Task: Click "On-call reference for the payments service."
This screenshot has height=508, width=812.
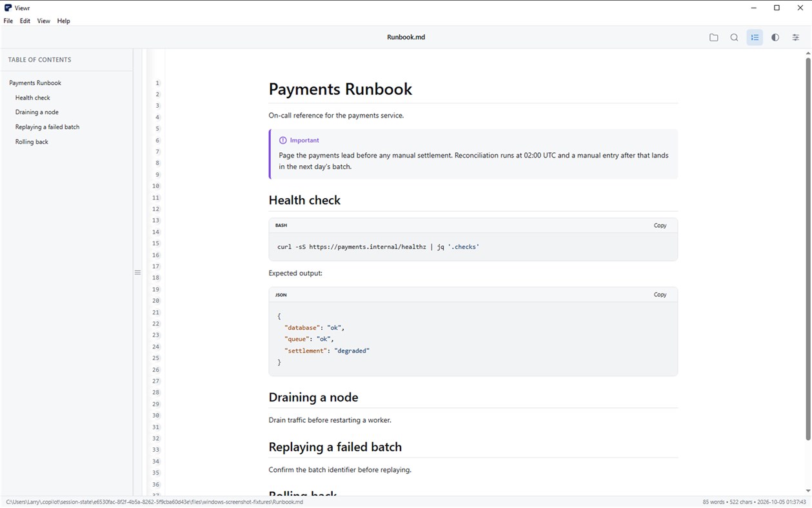Action: 336,116
